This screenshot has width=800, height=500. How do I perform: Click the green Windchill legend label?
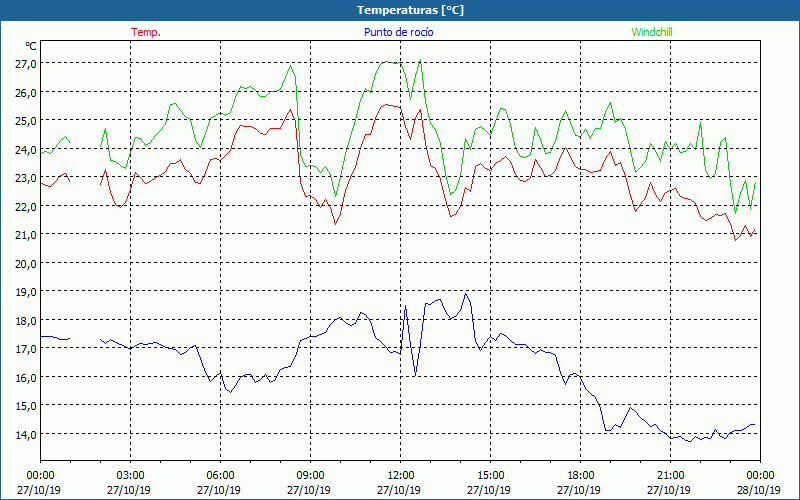click(652, 32)
